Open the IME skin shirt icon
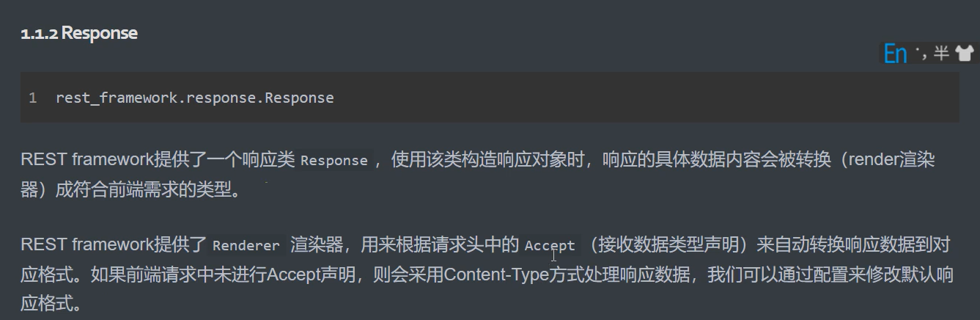Viewport: 980px width, 320px height. [963, 53]
